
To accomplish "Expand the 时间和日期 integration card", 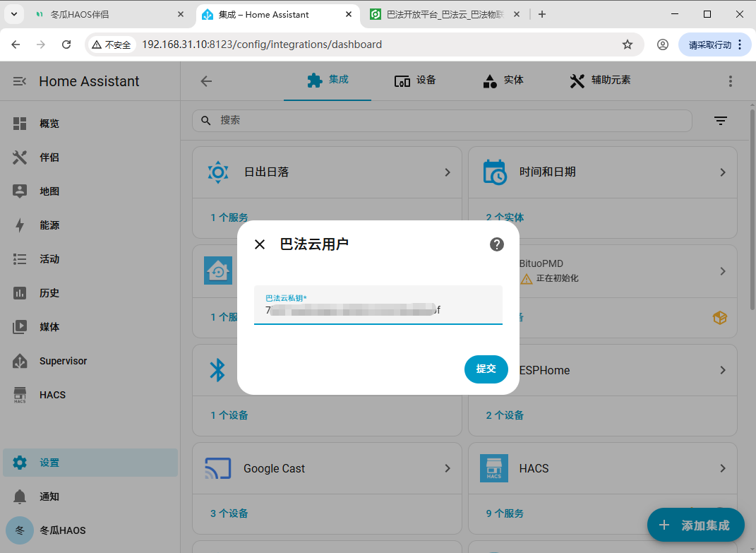I will (x=723, y=172).
